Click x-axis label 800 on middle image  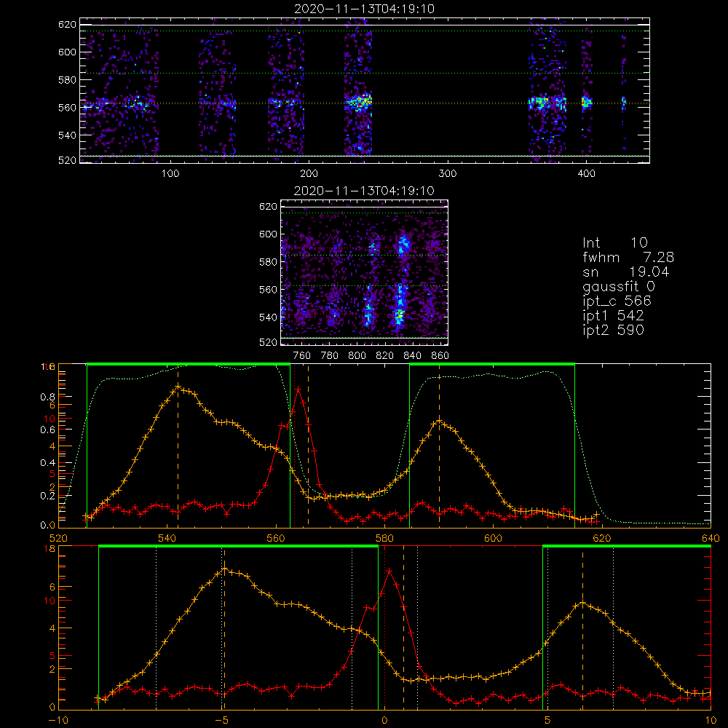[x=357, y=356]
